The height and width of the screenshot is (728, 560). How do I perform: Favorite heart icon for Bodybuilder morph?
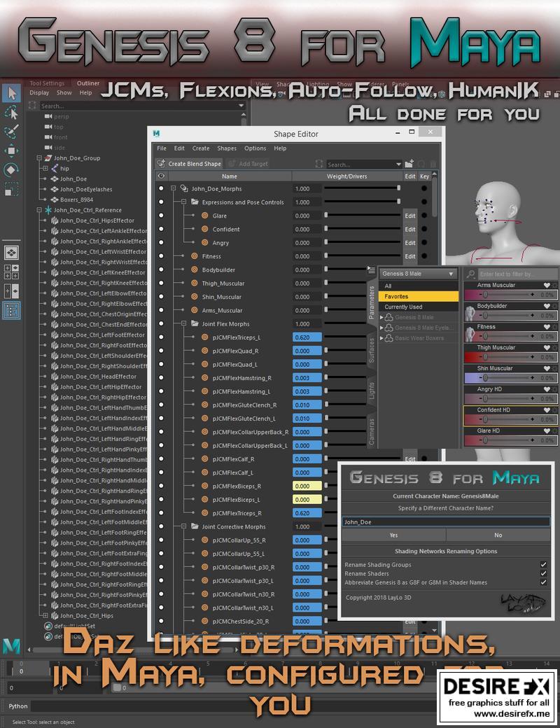click(x=547, y=306)
